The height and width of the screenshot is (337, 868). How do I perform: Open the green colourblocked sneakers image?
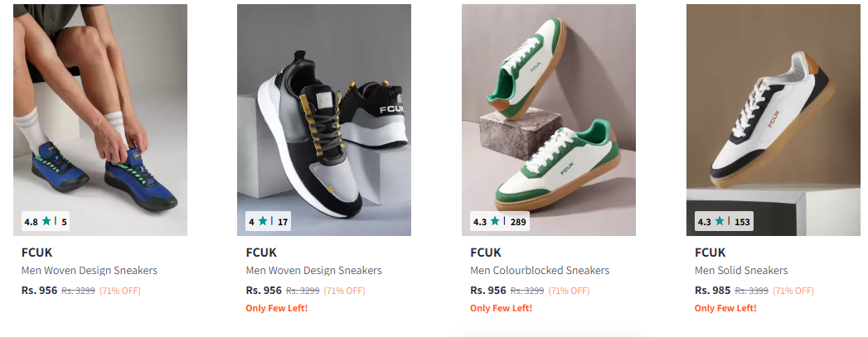coord(549,120)
